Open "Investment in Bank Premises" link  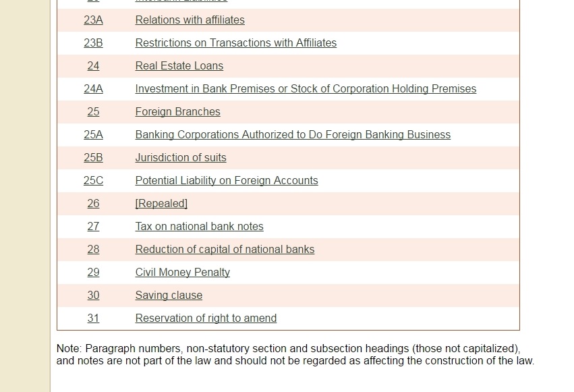(306, 89)
